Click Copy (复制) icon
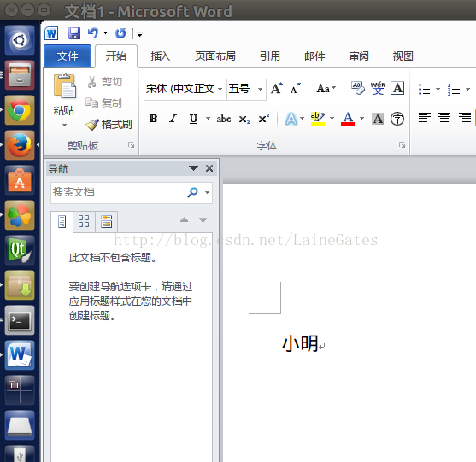This screenshot has width=476, height=462. pyautogui.click(x=103, y=103)
